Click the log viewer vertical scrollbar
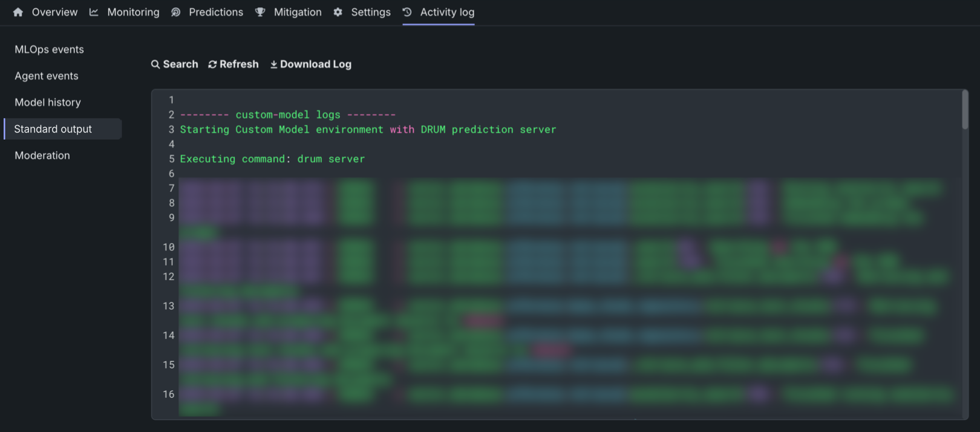This screenshot has height=432, width=980. click(x=965, y=110)
